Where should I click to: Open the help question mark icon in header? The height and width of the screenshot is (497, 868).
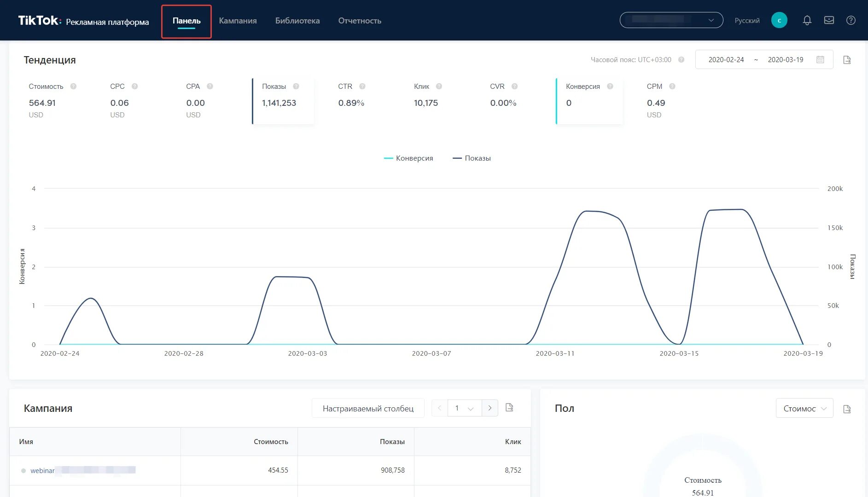(x=851, y=20)
